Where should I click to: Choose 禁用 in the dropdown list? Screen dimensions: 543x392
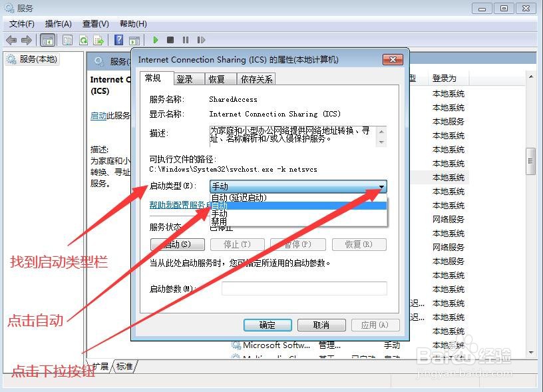[x=299, y=222]
